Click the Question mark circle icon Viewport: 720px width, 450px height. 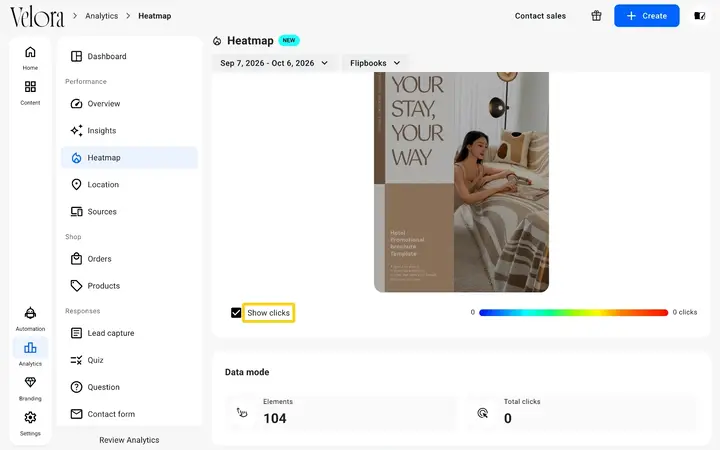(x=76, y=387)
